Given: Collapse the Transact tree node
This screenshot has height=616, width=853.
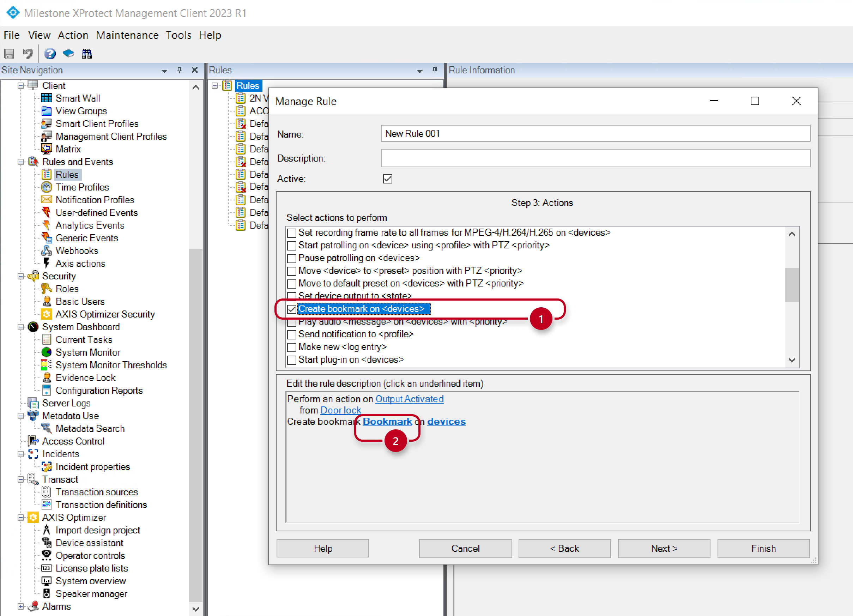Looking at the screenshot, I should coord(21,479).
